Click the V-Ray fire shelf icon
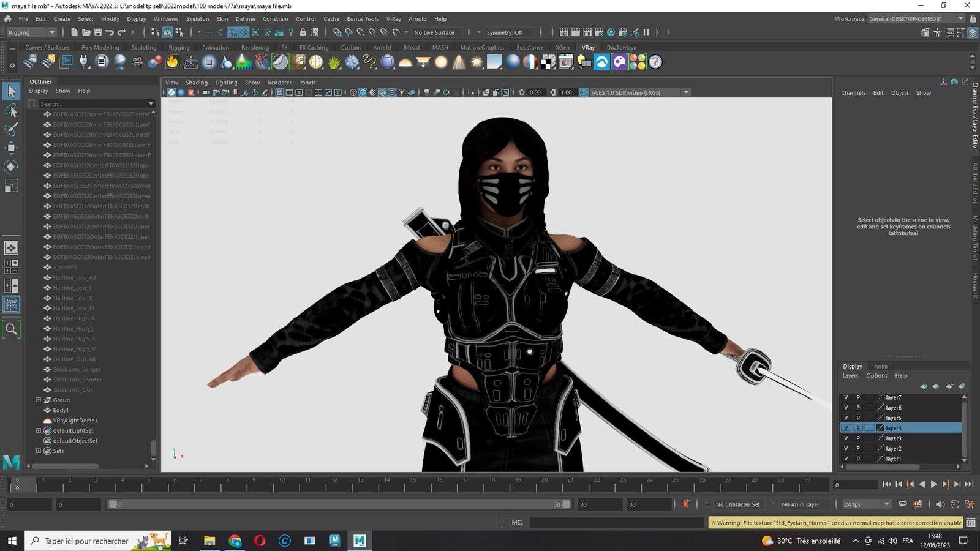Viewport: 980px width, 551px height. 173,62
